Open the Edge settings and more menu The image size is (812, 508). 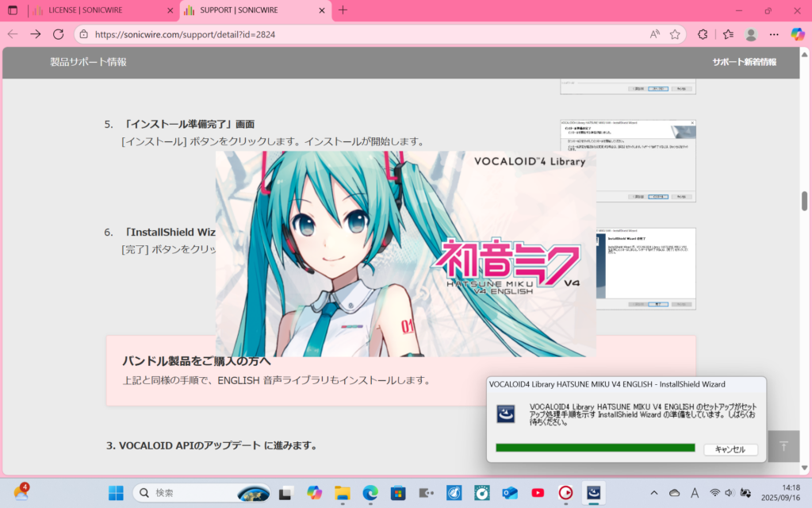click(774, 34)
